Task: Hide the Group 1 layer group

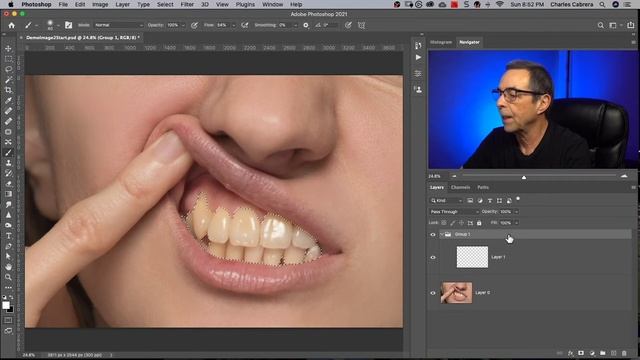Action: click(433, 234)
